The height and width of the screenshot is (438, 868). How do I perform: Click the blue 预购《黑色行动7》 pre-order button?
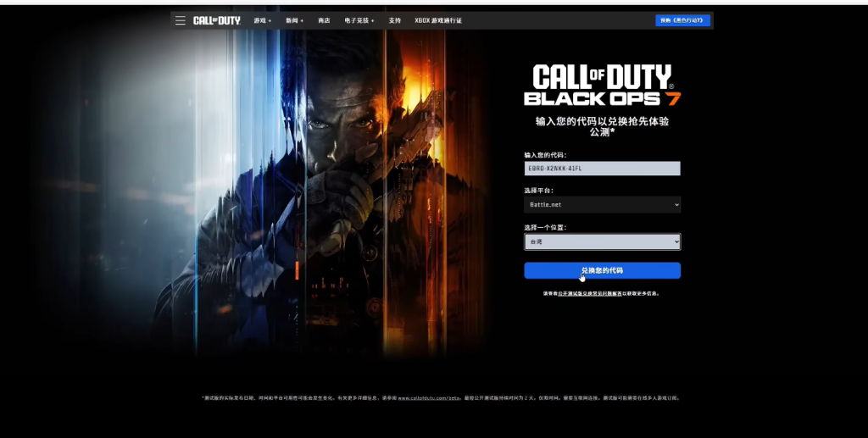point(682,20)
